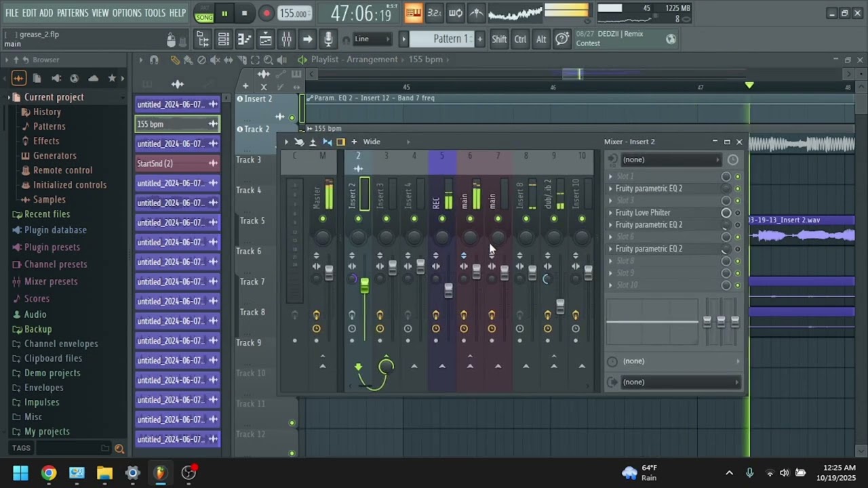
Task: Toggle the first Fruity parametric EQ 2 enable light
Action: pyautogui.click(x=738, y=189)
